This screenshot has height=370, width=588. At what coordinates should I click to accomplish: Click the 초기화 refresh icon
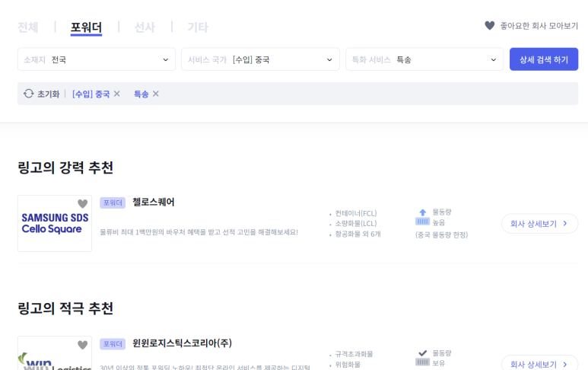coord(28,94)
